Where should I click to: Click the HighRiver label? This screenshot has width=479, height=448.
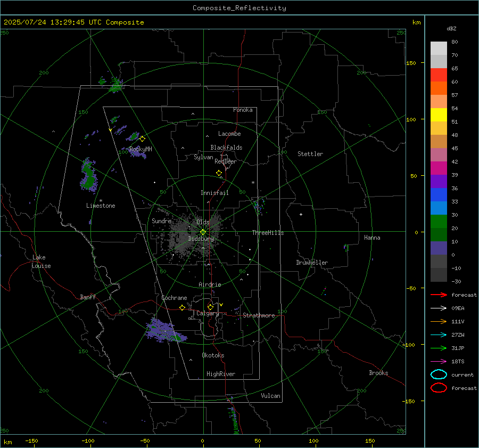click(x=221, y=374)
